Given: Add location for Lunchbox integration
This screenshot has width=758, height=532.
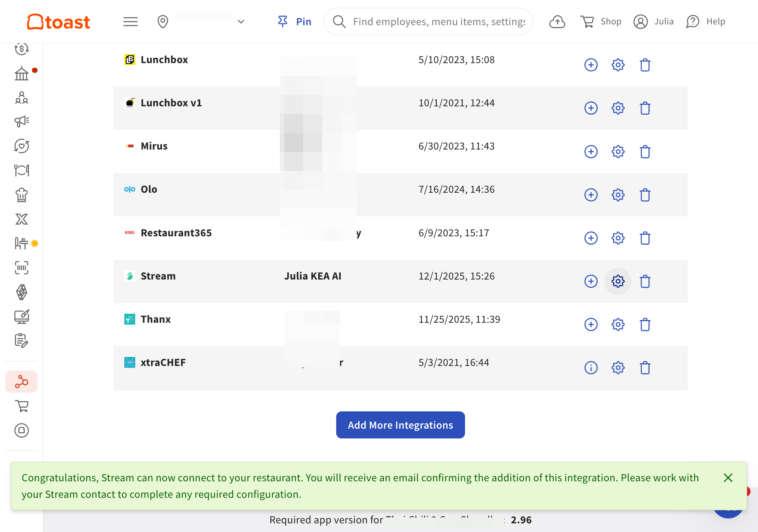Looking at the screenshot, I should 591,65.
